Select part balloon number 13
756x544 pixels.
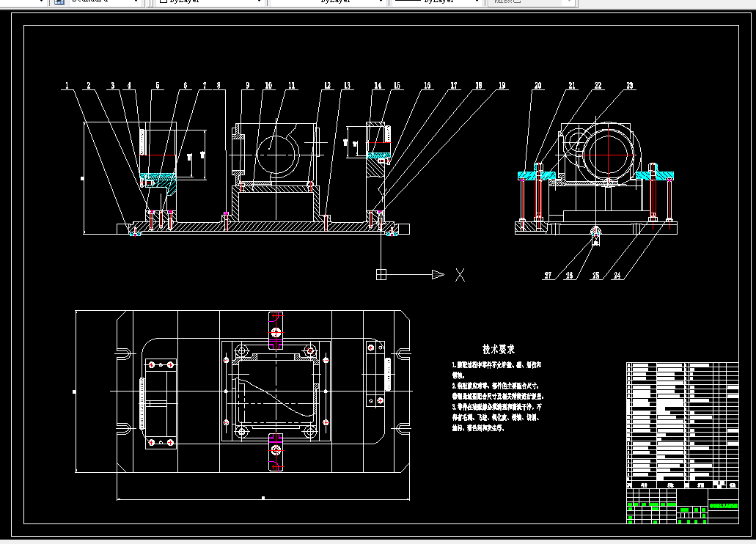(x=347, y=85)
